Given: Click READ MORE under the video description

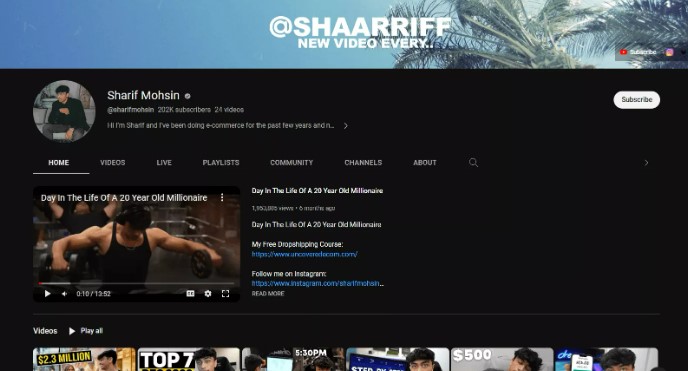Looking at the screenshot, I should coord(268,294).
